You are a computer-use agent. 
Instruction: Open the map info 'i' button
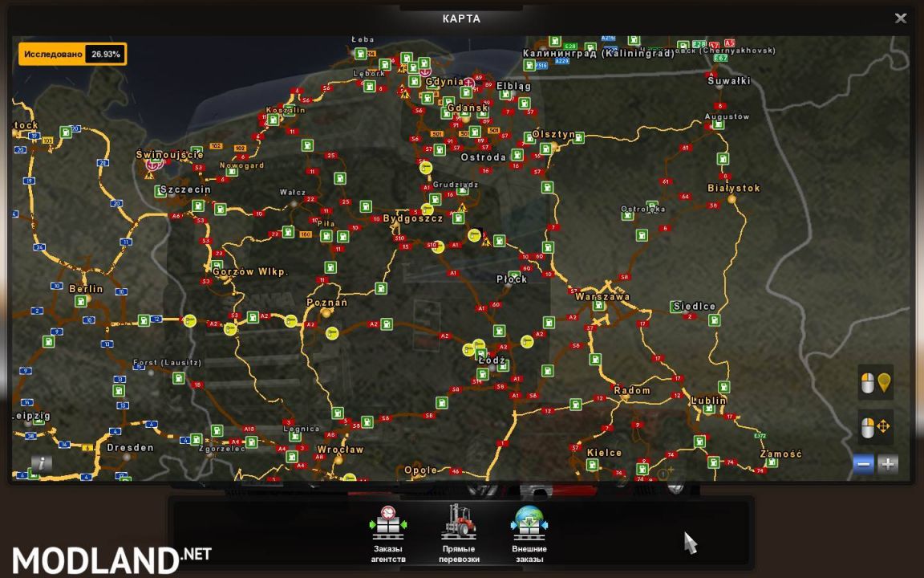41,463
